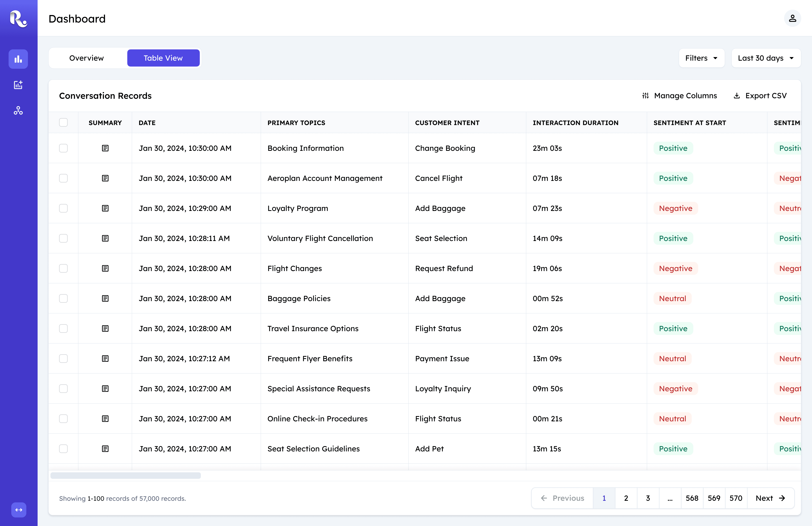The image size is (812, 526).
Task: Open the Last 30 days dropdown
Action: (766, 58)
